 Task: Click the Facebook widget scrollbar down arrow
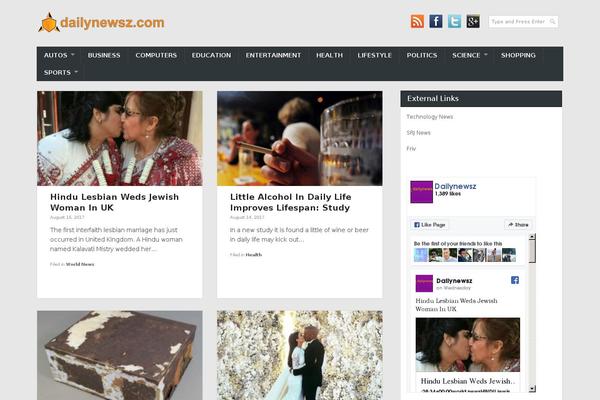point(532,389)
